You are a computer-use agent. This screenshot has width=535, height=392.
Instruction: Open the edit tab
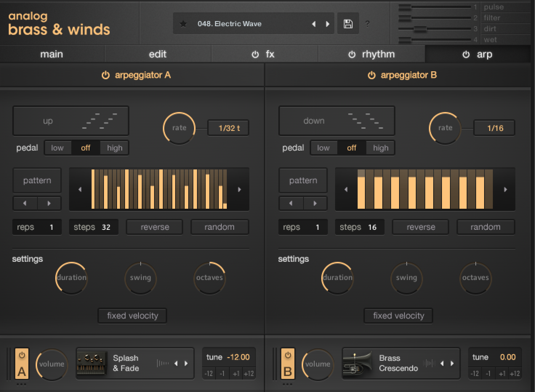158,55
